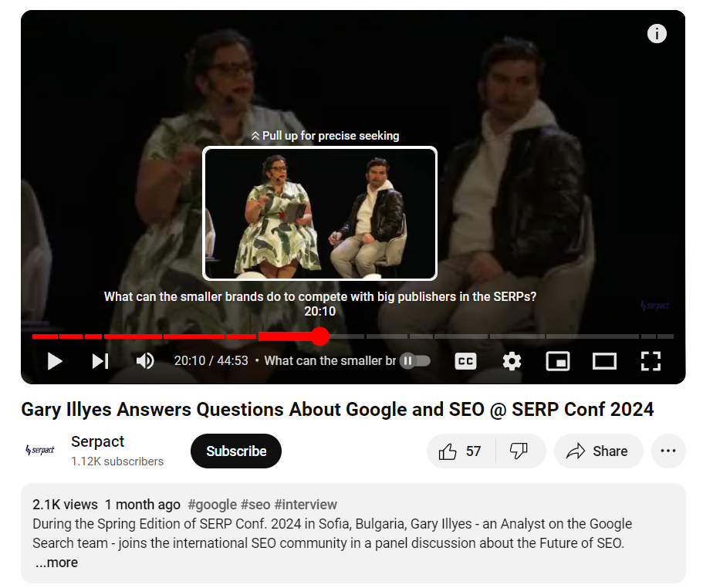Open the chapter title in player controls

330,361
